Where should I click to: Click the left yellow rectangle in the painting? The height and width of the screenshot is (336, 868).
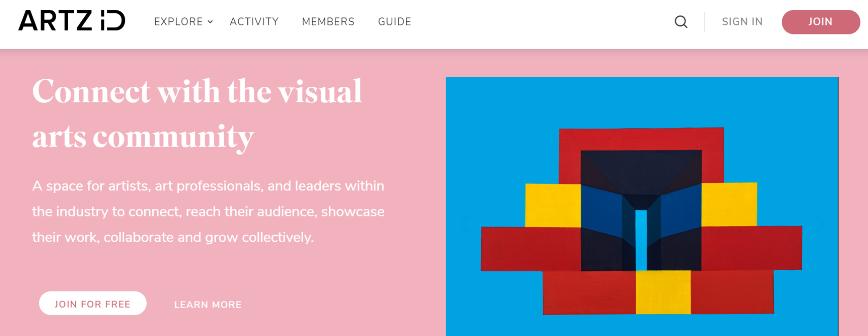[553, 205]
